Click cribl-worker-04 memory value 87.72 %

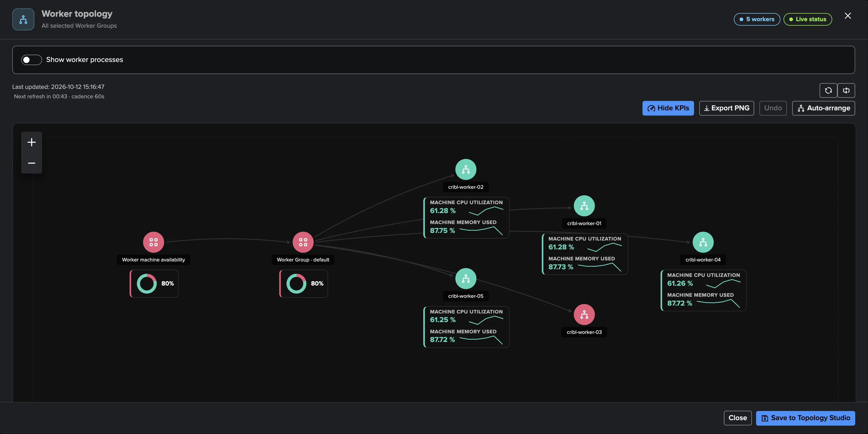click(x=680, y=303)
